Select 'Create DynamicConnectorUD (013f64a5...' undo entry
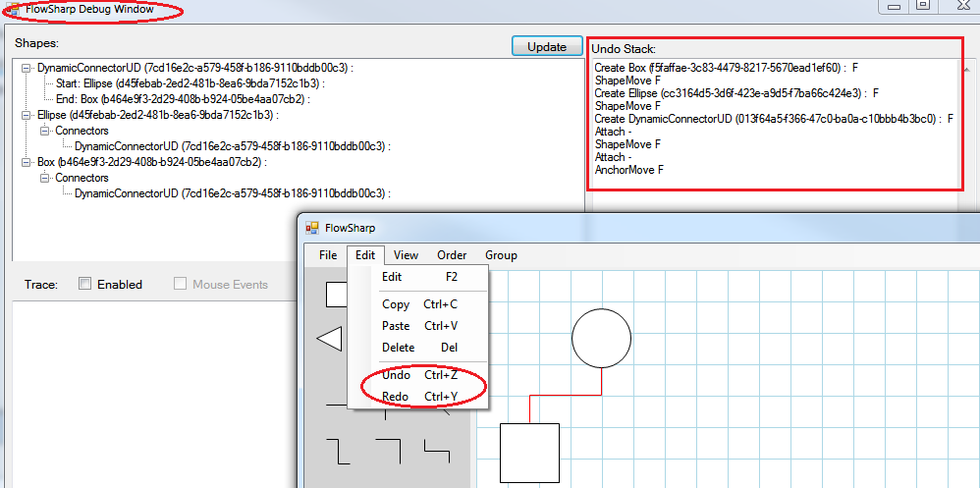Screen dimensions: 980x488 (x=774, y=118)
